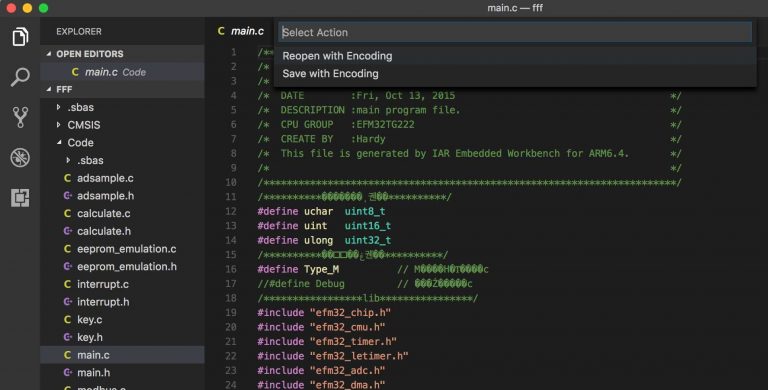Collapse the FFF project folder section
Image resolution: width=768 pixels, height=390 pixels.
click(48, 89)
